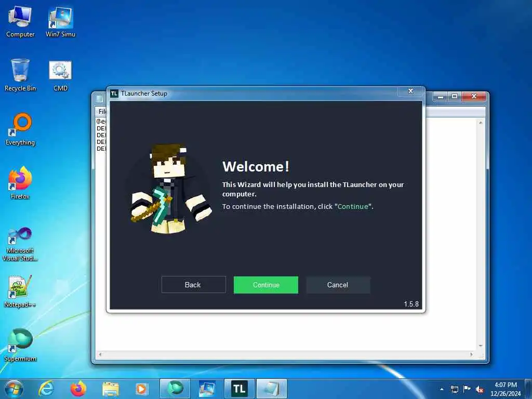Click Notepad's horizontal scrollbar right arrow
Viewport: 532px width, 399px height.
pos(471,354)
